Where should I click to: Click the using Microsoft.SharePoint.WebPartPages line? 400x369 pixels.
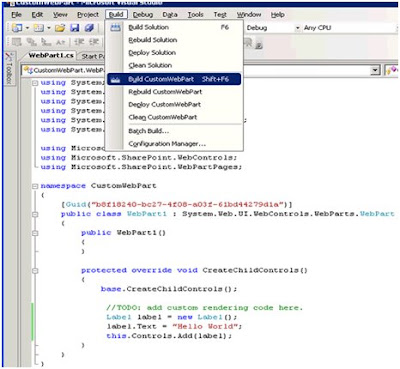pyautogui.click(x=141, y=167)
